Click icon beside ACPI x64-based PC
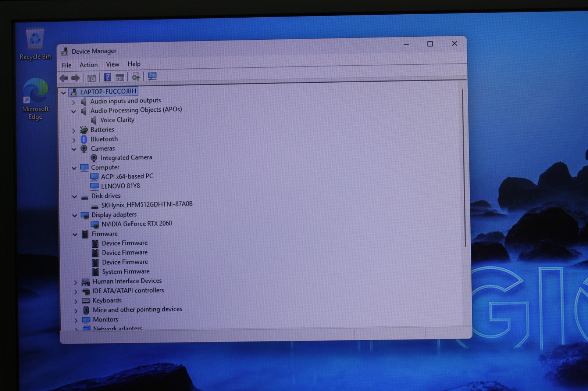Image resolution: width=588 pixels, height=391 pixels. point(95,177)
